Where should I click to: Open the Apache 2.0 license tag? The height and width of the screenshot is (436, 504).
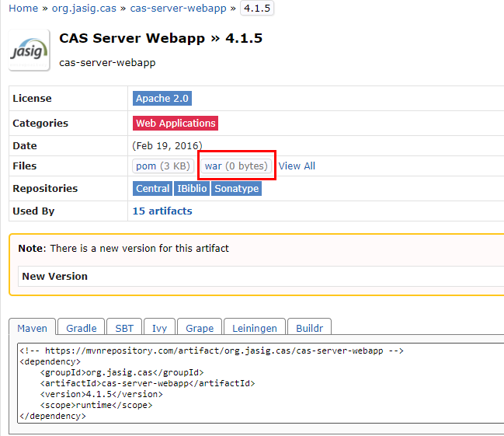[162, 98]
